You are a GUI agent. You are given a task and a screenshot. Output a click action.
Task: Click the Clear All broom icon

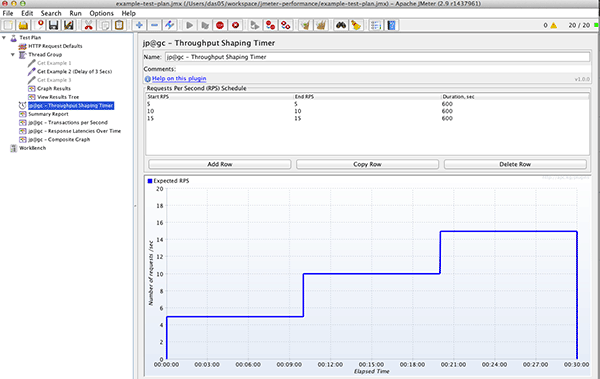point(321,25)
